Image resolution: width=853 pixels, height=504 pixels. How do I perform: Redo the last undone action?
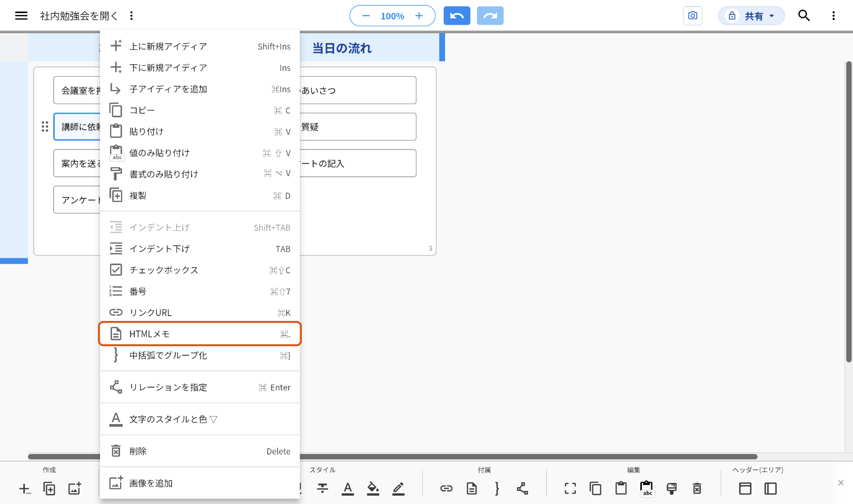point(490,16)
